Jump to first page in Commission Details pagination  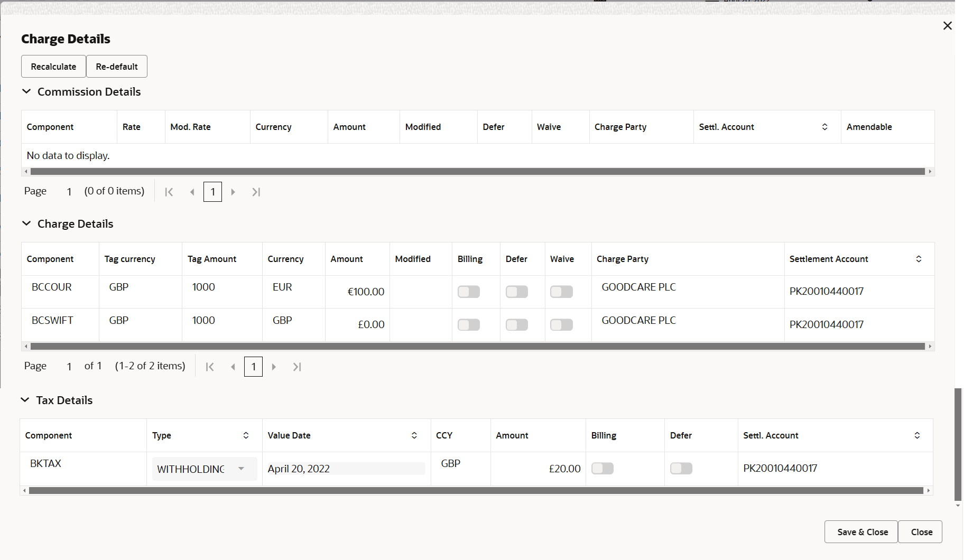(169, 191)
